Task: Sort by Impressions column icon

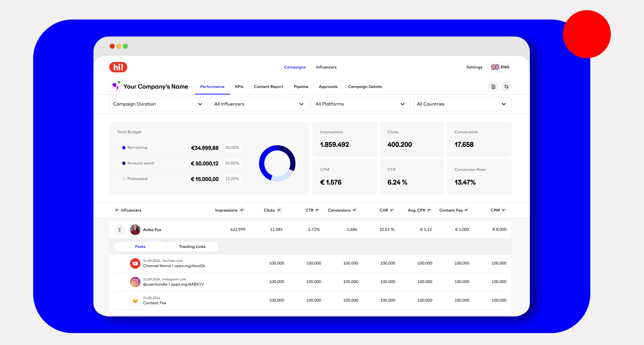Action: pyautogui.click(x=242, y=210)
